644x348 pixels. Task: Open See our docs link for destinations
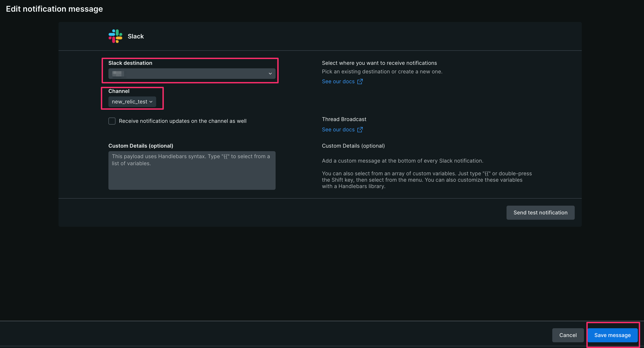[338, 81]
